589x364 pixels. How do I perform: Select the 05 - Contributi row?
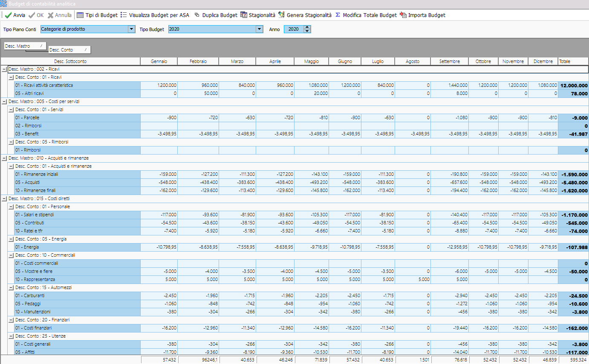pyautogui.click(x=301, y=223)
